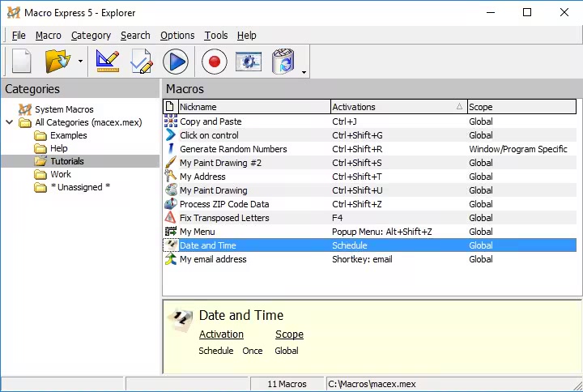The image size is (583, 392).
Task: Click the checkmark page properties icon
Action: 142,62
